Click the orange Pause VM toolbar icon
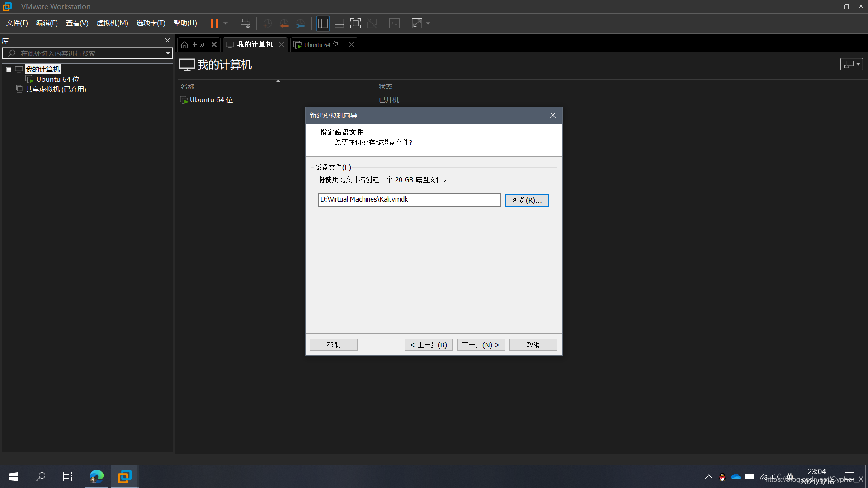 coord(214,23)
